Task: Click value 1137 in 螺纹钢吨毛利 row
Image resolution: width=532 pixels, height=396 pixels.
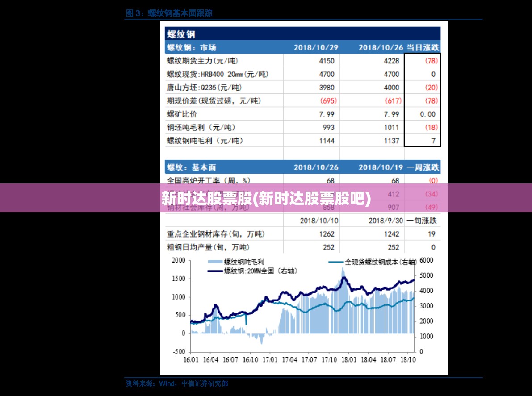Action: 392,141
